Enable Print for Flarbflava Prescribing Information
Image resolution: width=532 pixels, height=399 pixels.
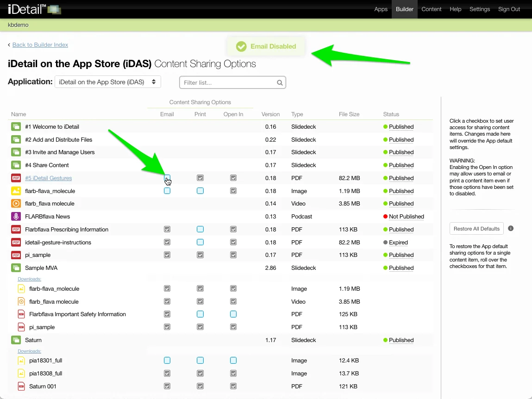(x=200, y=230)
